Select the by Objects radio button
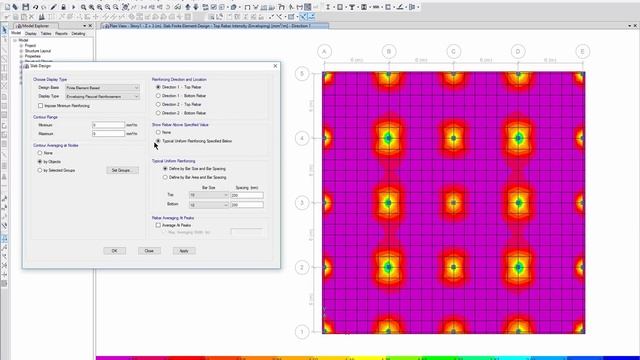This screenshot has height=360, width=640. point(40,162)
